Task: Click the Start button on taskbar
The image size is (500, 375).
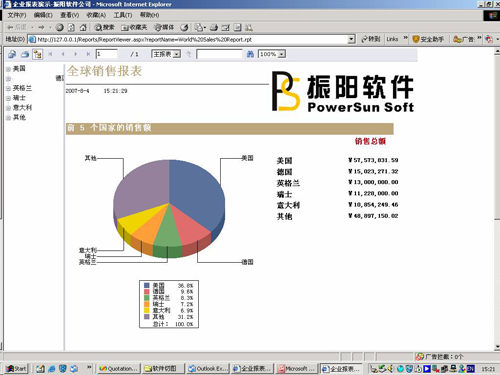Action: 16,368
